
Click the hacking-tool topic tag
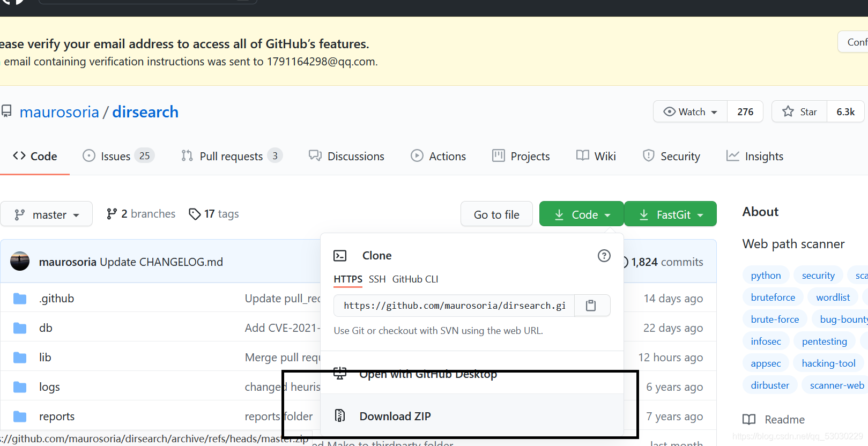828,363
